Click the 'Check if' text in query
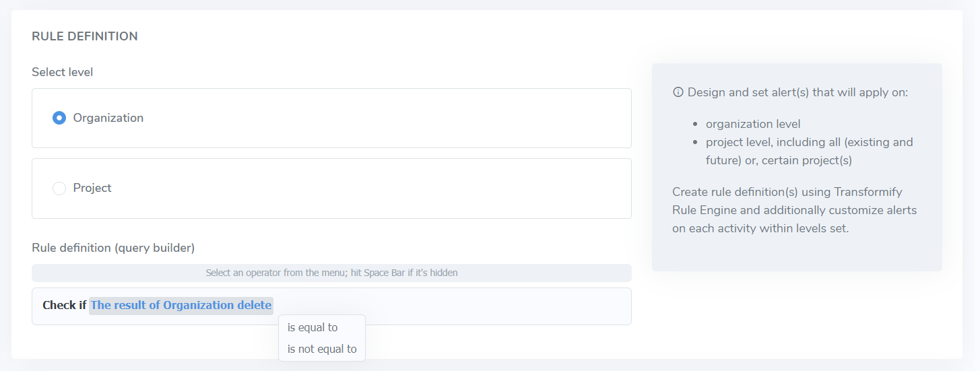The height and width of the screenshot is (371, 980). point(64,305)
